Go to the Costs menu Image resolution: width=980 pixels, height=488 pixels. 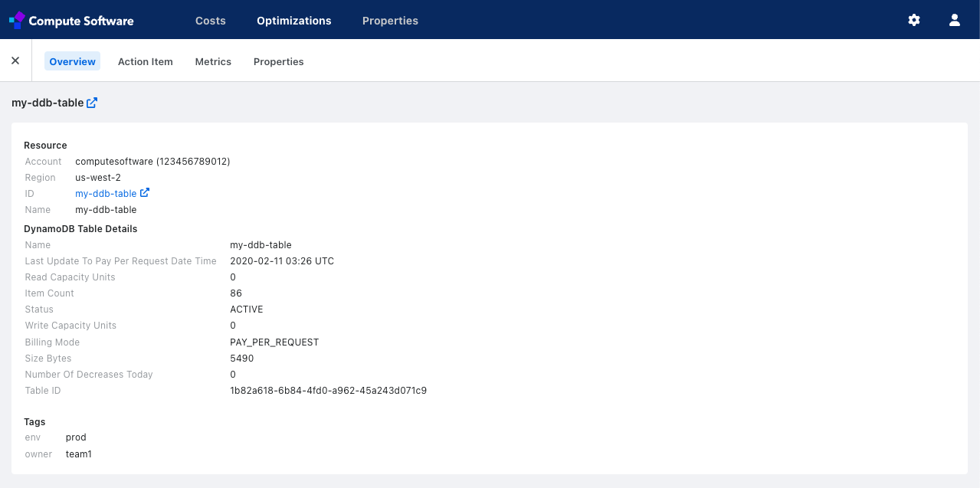click(211, 21)
